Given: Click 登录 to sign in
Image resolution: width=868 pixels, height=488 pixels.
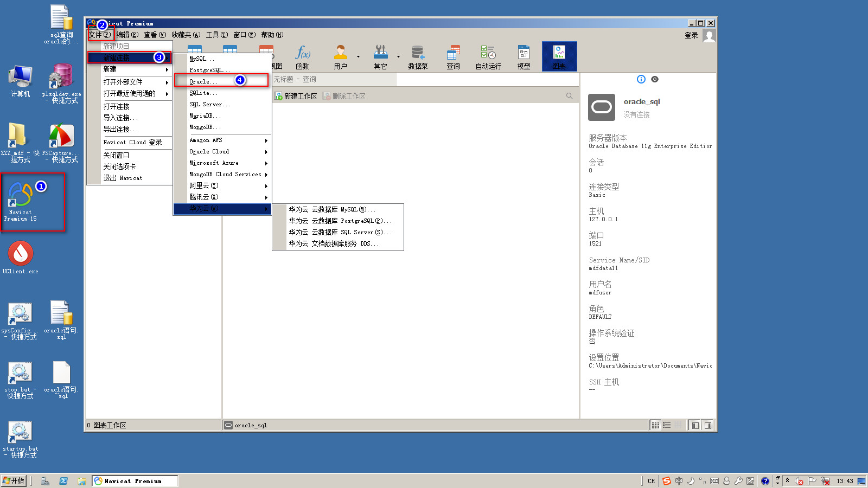Looking at the screenshot, I should pos(691,35).
